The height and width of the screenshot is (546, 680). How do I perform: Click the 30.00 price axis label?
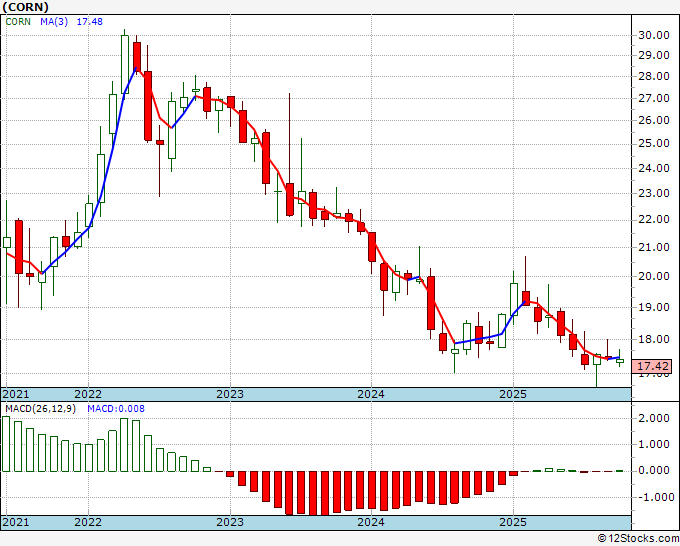(x=654, y=35)
